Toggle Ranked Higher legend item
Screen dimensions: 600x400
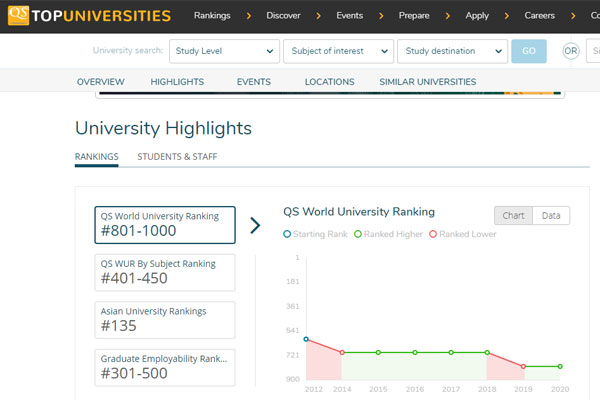pyautogui.click(x=388, y=234)
